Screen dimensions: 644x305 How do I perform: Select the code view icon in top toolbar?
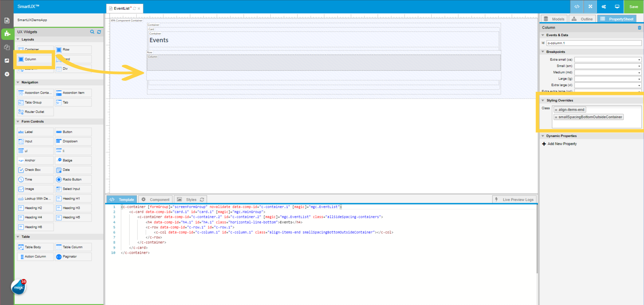pos(577,7)
